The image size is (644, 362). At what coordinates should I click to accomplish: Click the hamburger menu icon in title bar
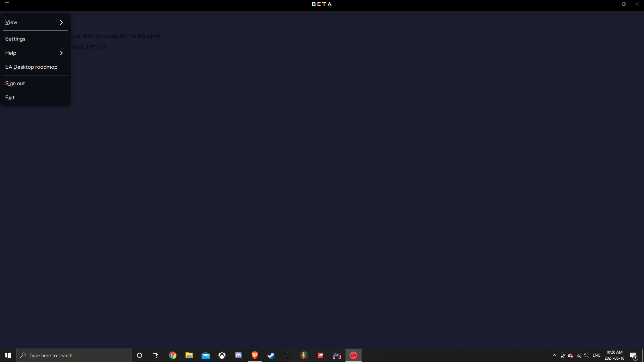7,4
